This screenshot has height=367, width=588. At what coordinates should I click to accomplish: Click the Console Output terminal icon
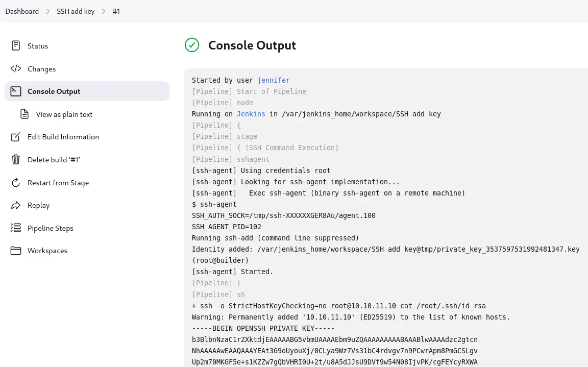click(16, 91)
